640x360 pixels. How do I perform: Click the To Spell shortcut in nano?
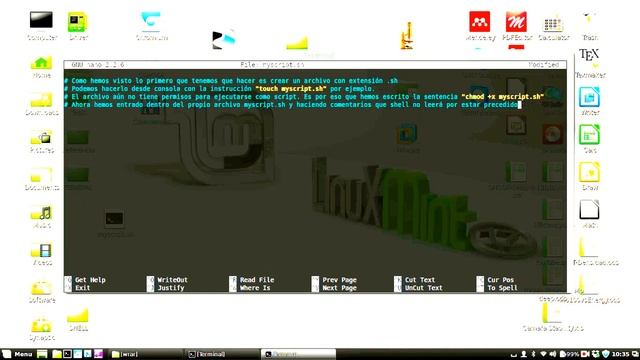tap(497, 288)
